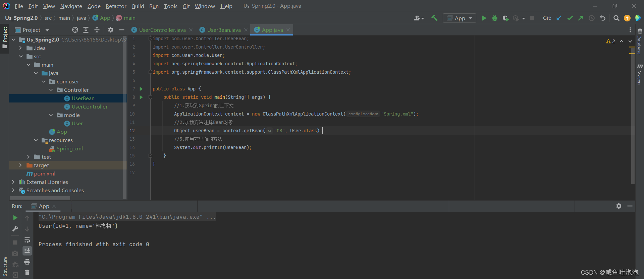Start debugging with the bug icon
The image size is (644, 279).
point(494,18)
